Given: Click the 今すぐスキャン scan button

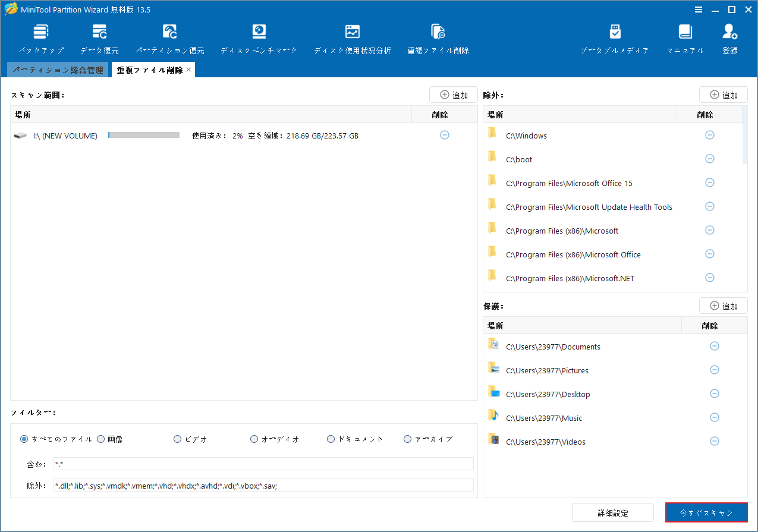Looking at the screenshot, I should point(706,512).
